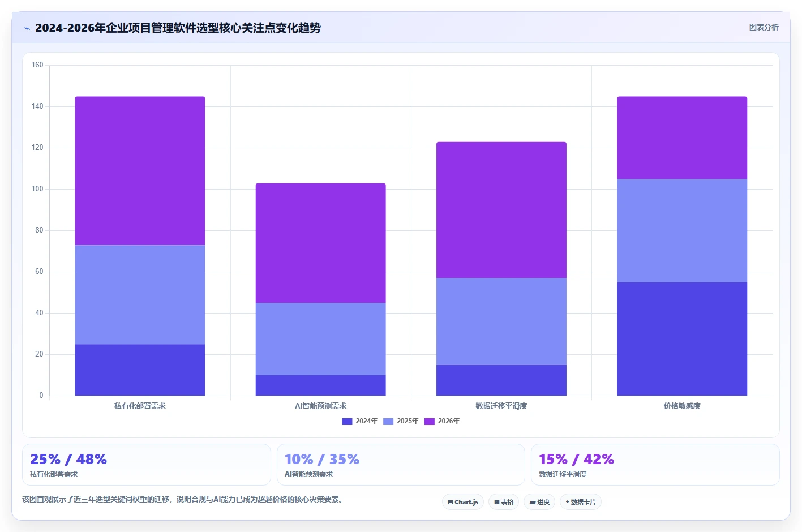Image resolution: width=802 pixels, height=532 pixels.
Task: Click the y-axis value 60
Action: (39, 272)
